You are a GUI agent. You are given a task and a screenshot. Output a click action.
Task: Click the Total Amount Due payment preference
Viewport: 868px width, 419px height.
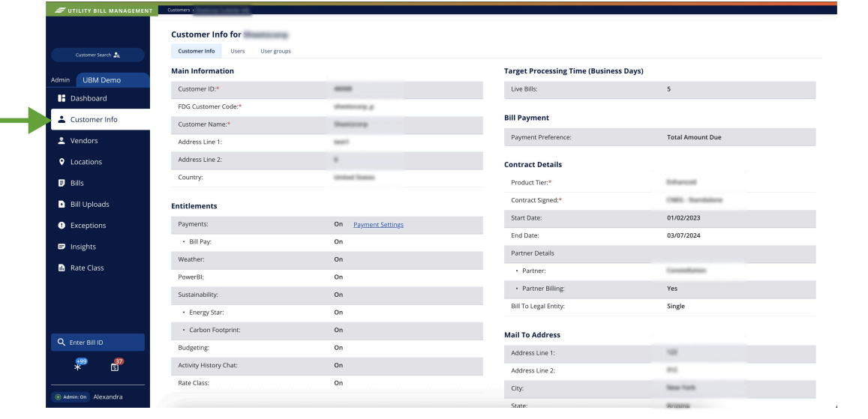694,137
